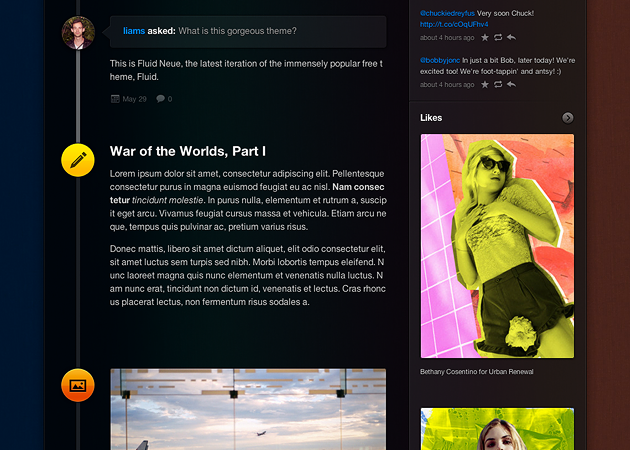Favorite the tweet to @chuckiedreyfus
Image resolution: width=630 pixels, height=450 pixels.
tap(485, 38)
